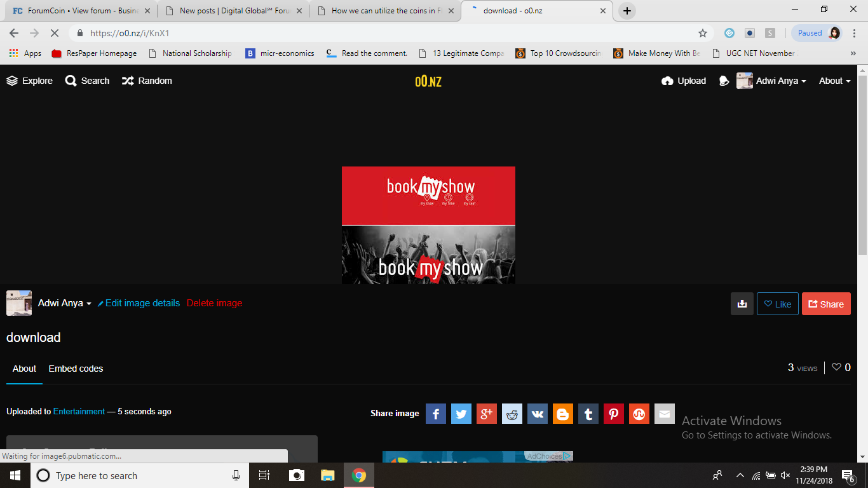This screenshot has height=488, width=868.
Task: Open National Scholarship bookmark
Action: click(190, 53)
